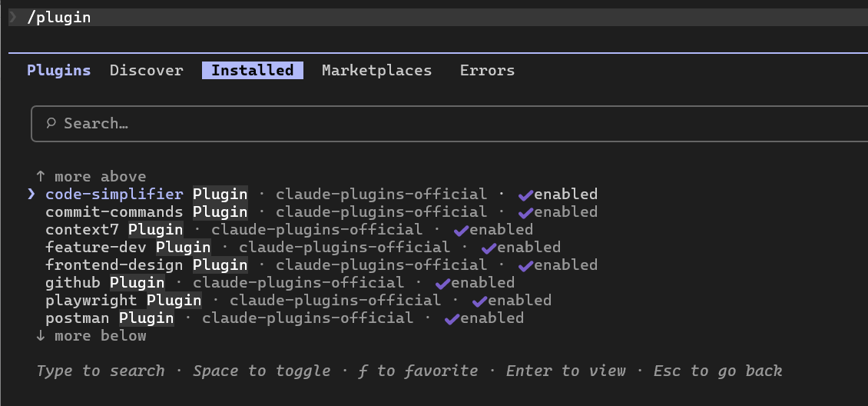Screen dimensions: 868x406
Task: Click the 'more above' scroll indicator
Action: tap(91, 177)
